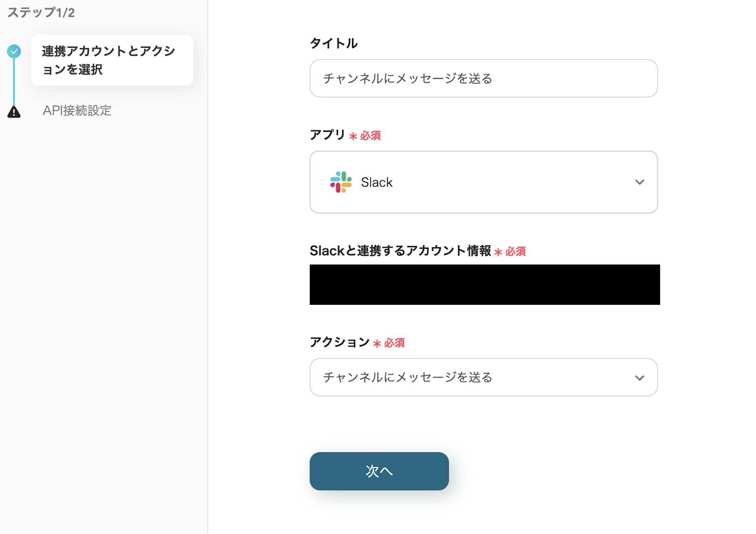Click the teal checkmark step icon
This screenshot has width=756, height=534.
tap(14, 51)
